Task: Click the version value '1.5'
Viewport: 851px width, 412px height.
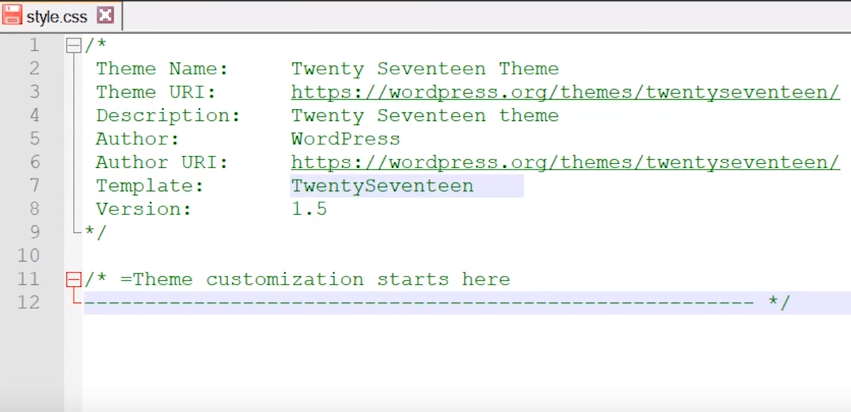Action: click(309, 209)
